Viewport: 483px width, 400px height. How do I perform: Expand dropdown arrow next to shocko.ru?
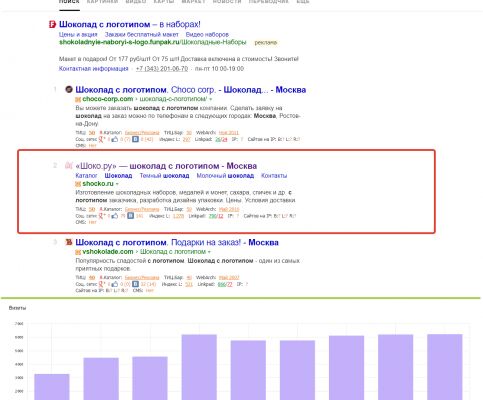click(117, 184)
